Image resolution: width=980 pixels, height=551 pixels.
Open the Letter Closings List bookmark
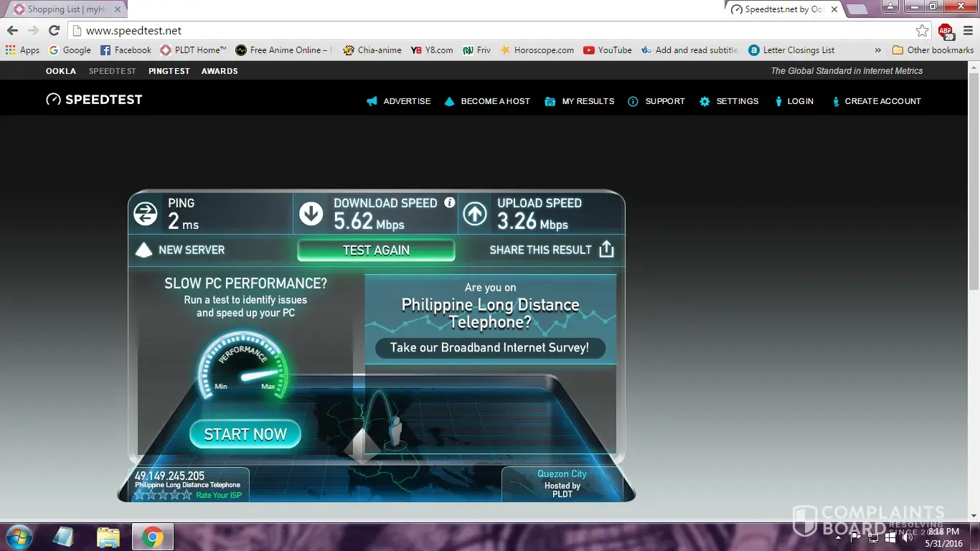791,50
